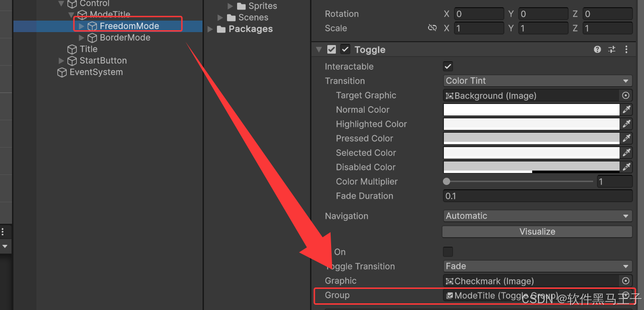Click the cube icon beside StartButton

point(72,60)
